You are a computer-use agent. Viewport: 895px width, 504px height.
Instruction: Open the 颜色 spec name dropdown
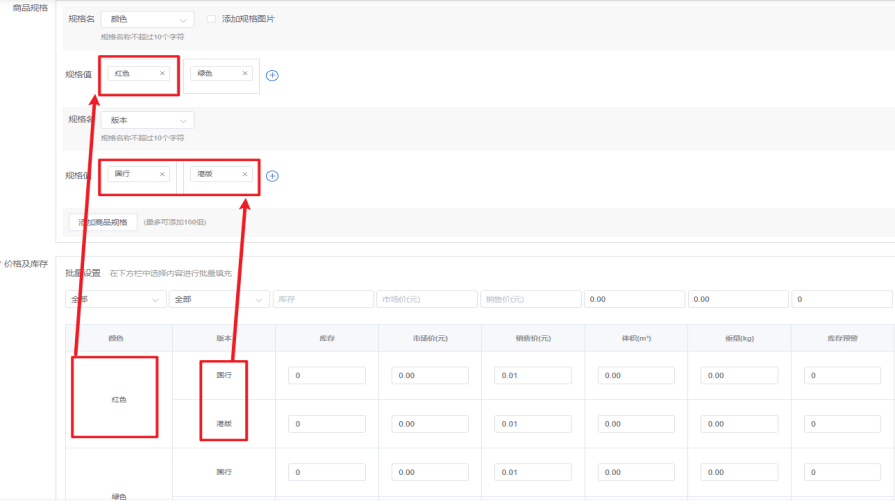coord(147,19)
